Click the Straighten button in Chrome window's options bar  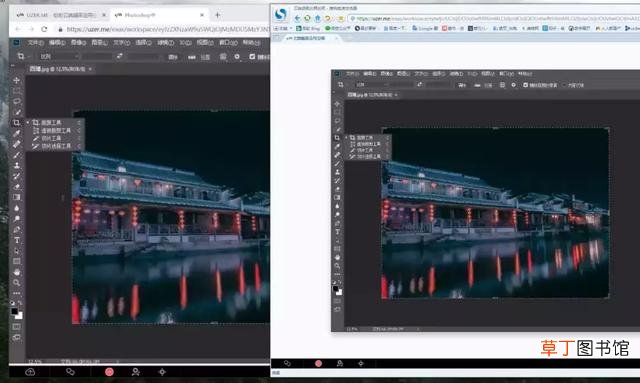tap(198, 57)
